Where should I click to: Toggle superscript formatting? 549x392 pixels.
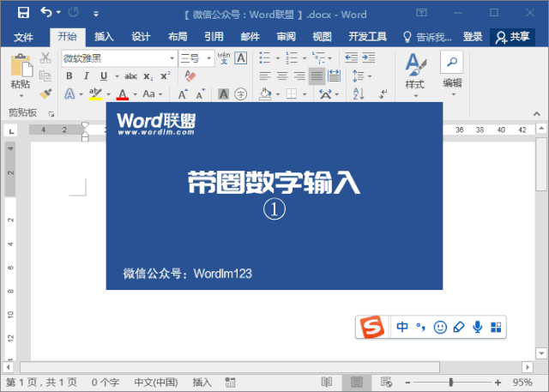[166, 75]
